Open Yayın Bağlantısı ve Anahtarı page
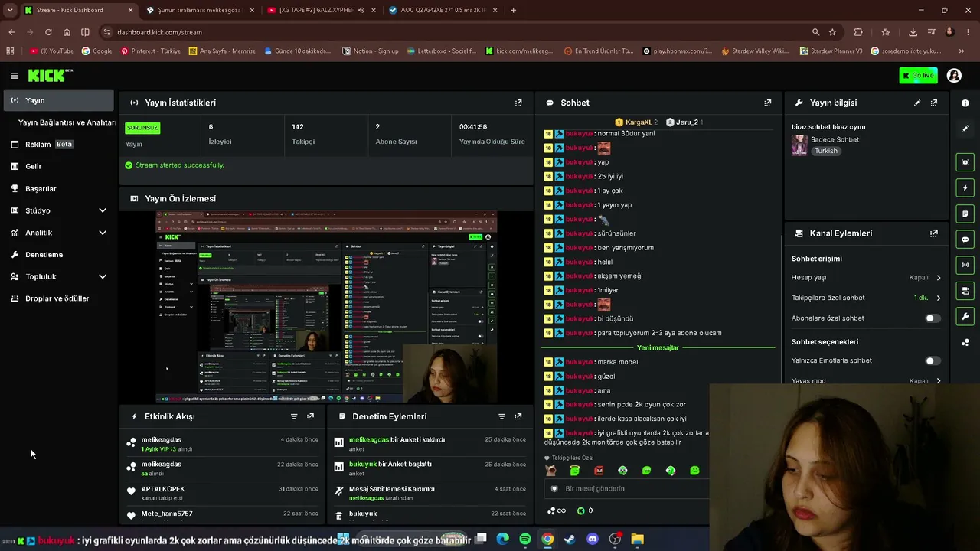The height and width of the screenshot is (551, 980). [x=67, y=122]
